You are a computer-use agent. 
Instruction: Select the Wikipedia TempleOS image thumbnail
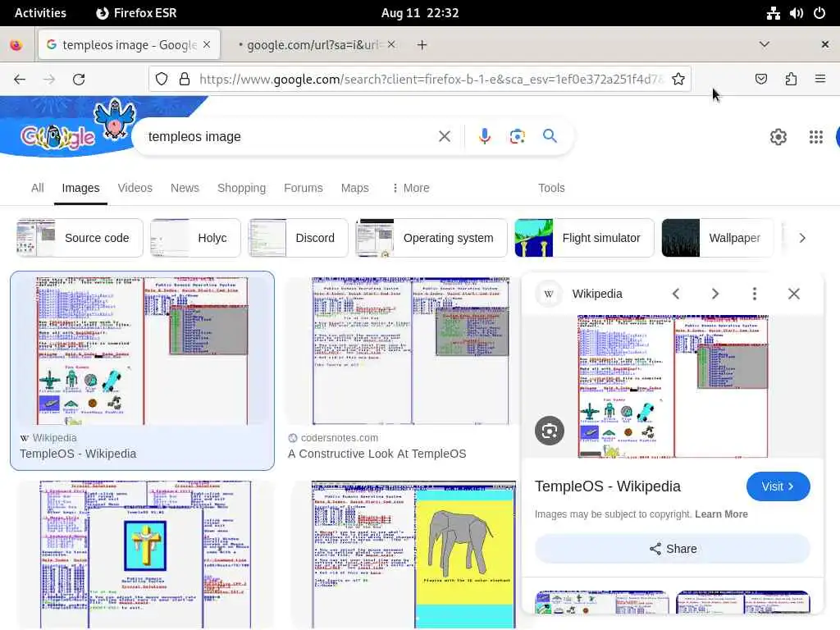click(143, 351)
